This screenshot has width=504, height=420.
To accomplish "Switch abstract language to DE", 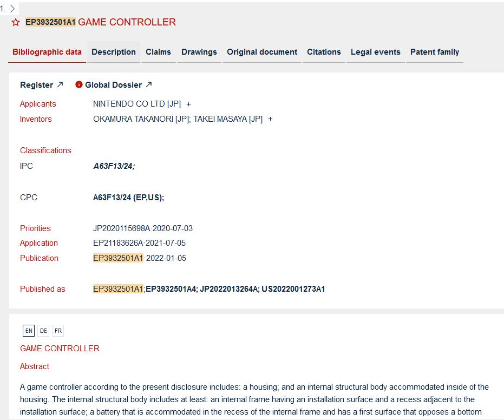I will tap(43, 331).
